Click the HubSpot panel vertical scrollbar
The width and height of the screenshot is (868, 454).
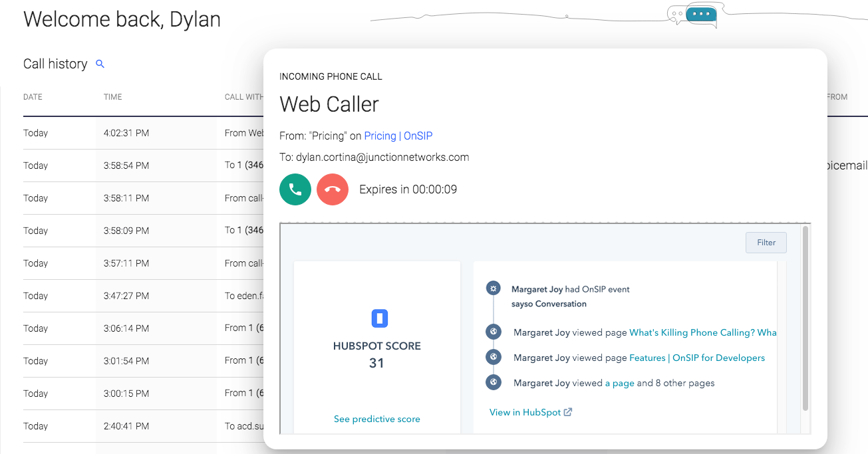(805, 319)
